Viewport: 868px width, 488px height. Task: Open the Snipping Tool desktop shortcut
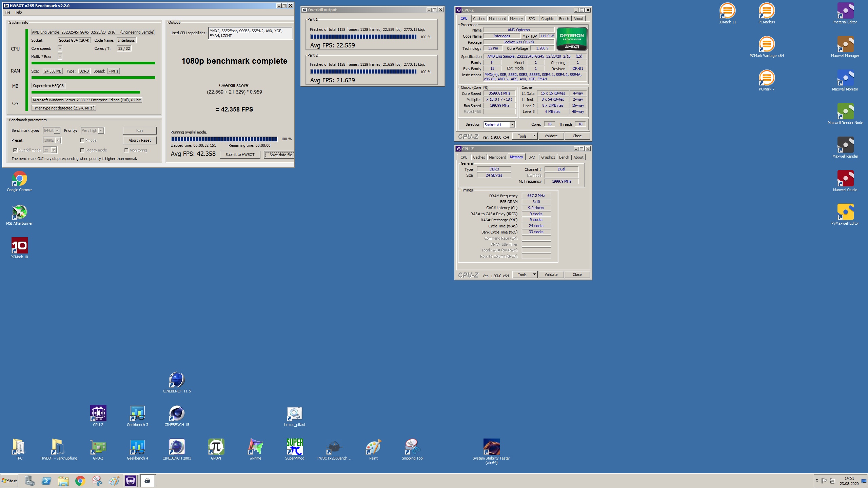(413, 450)
